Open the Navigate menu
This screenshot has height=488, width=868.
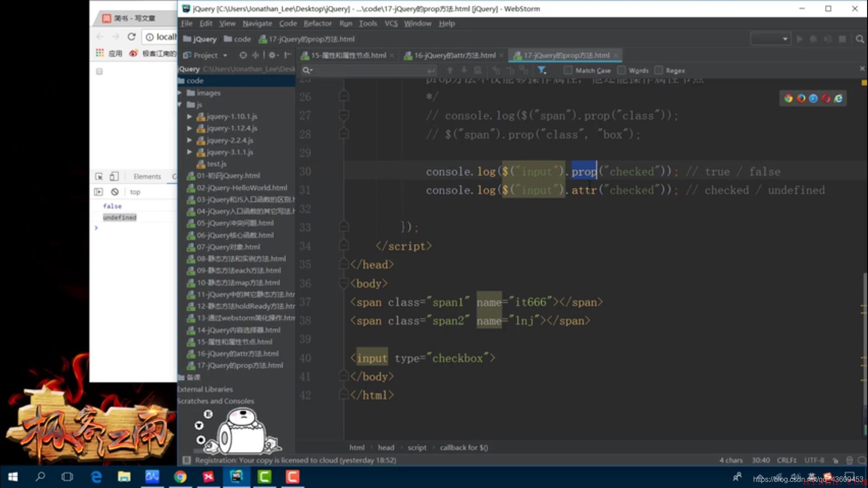point(257,23)
